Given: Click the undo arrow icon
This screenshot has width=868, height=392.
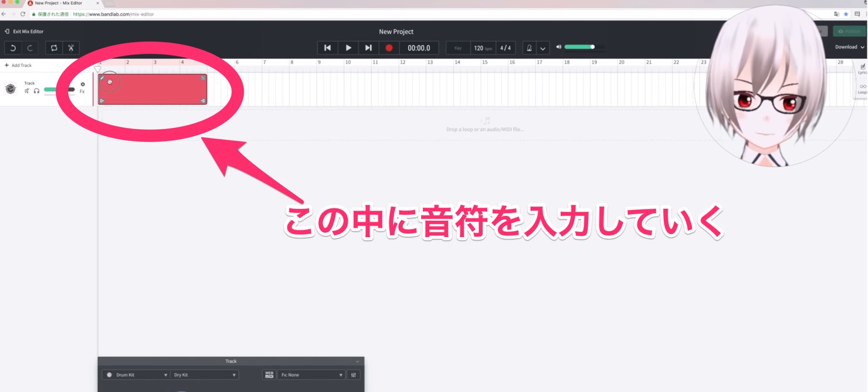Looking at the screenshot, I should [13, 48].
